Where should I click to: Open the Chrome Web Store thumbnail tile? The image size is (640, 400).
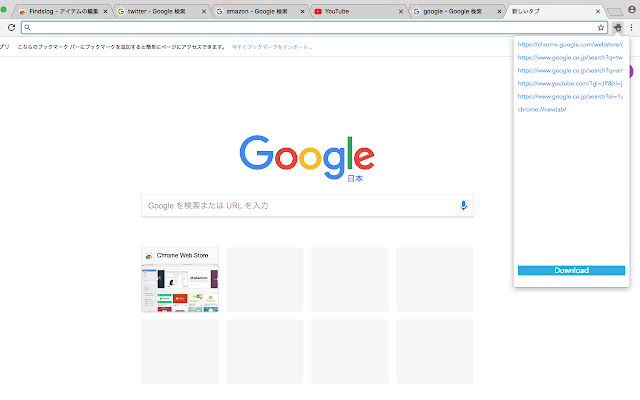(180, 280)
